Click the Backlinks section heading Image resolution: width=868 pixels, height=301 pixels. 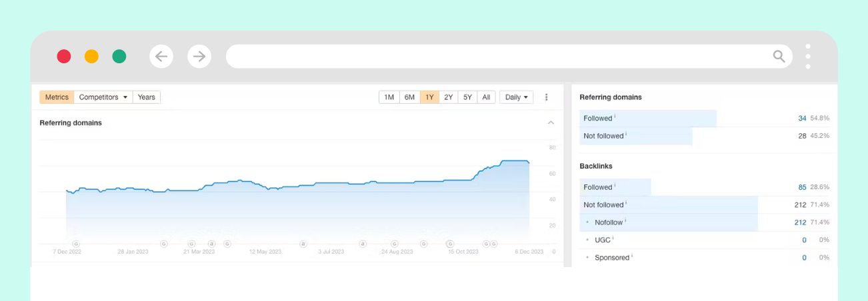596,166
